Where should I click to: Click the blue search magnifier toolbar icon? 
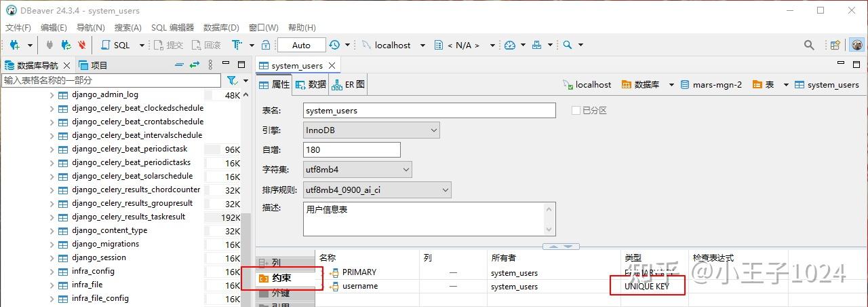coord(568,45)
